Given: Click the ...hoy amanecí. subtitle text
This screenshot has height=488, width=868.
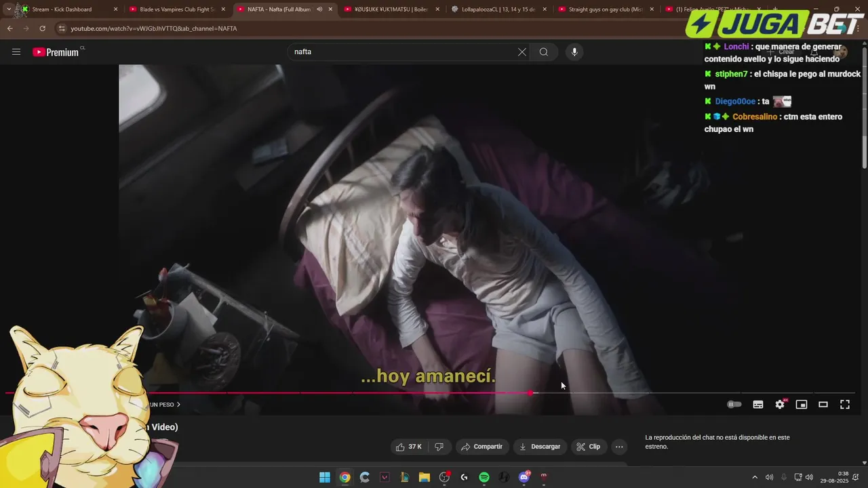Looking at the screenshot, I should click(428, 376).
